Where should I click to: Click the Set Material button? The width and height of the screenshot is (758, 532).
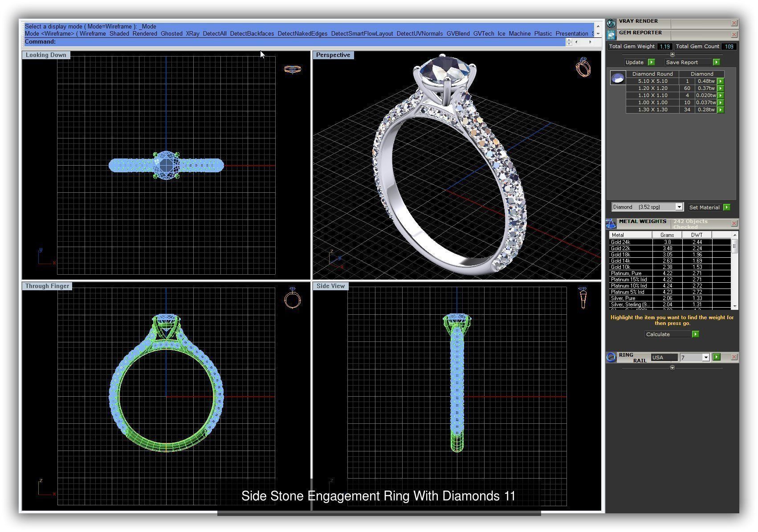point(705,207)
